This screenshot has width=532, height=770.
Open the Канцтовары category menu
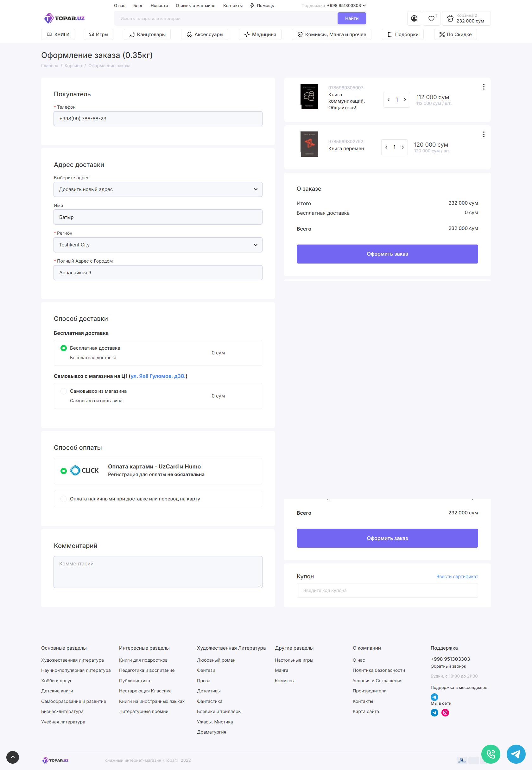click(x=147, y=35)
